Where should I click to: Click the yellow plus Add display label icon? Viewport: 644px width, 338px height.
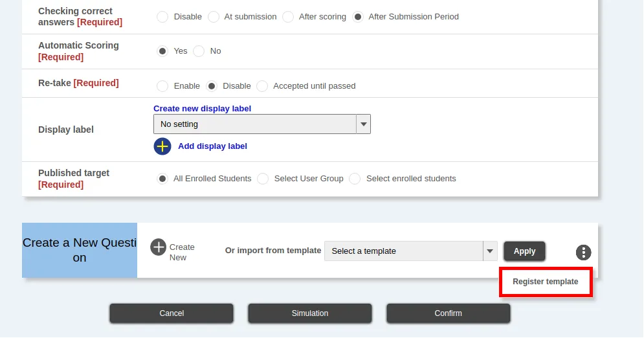pyautogui.click(x=162, y=146)
